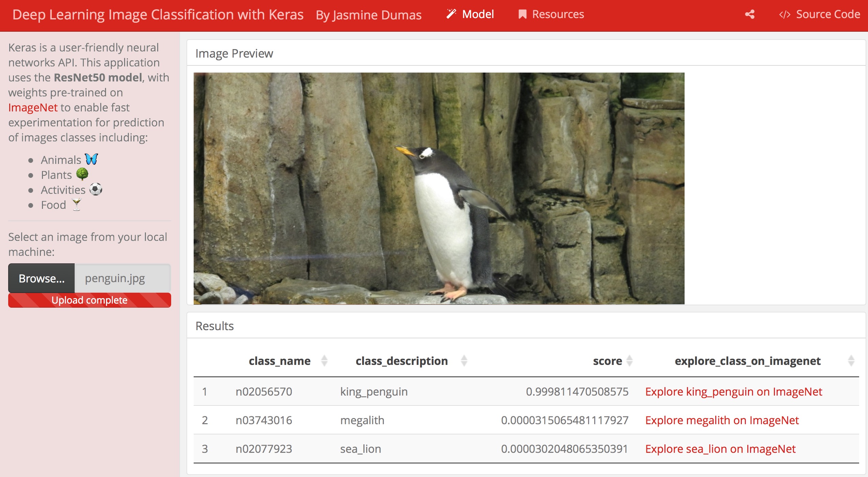Sort results by score column arrows
This screenshot has width=868, height=477.
630,361
